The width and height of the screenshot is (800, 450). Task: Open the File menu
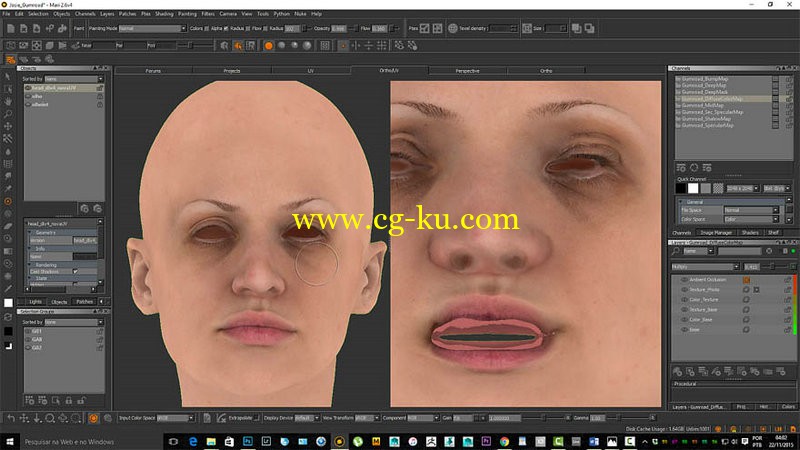[x=7, y=14]
